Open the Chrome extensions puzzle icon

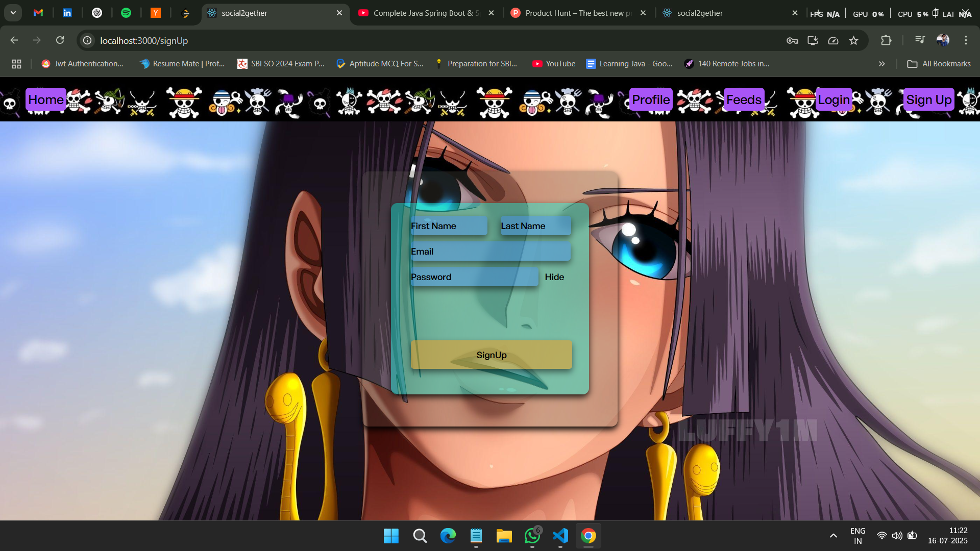886,40
